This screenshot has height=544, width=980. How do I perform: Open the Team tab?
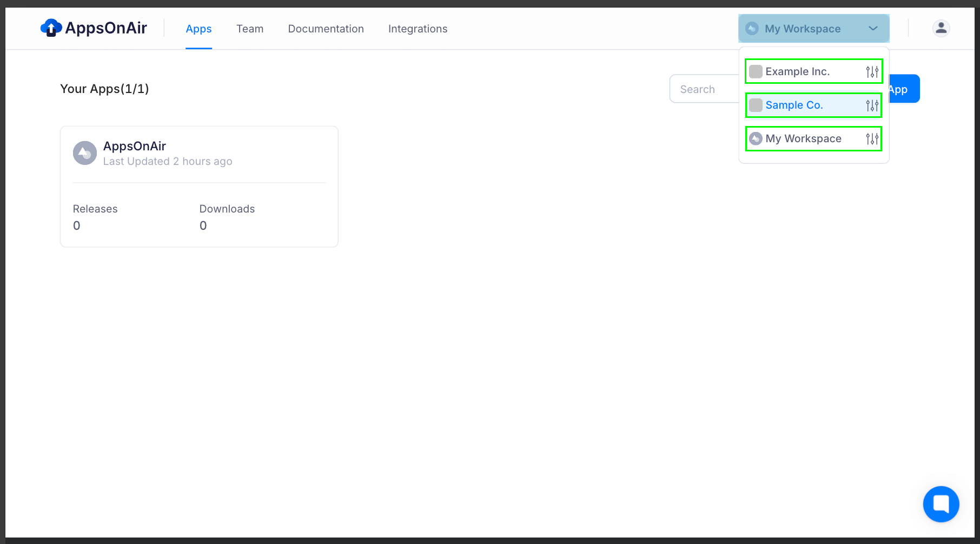pyautogui.click(x=250, y=29)
